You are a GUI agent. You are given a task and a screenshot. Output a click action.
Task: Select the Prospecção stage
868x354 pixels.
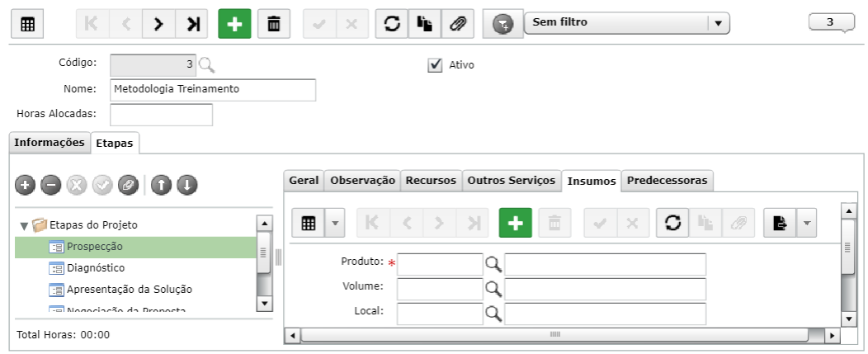135,247
